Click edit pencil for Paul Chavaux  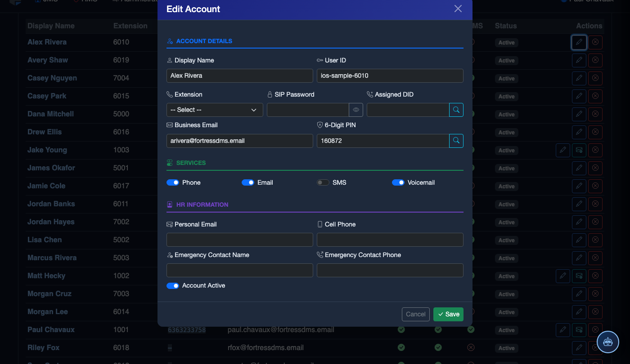[x=563, y=330]
